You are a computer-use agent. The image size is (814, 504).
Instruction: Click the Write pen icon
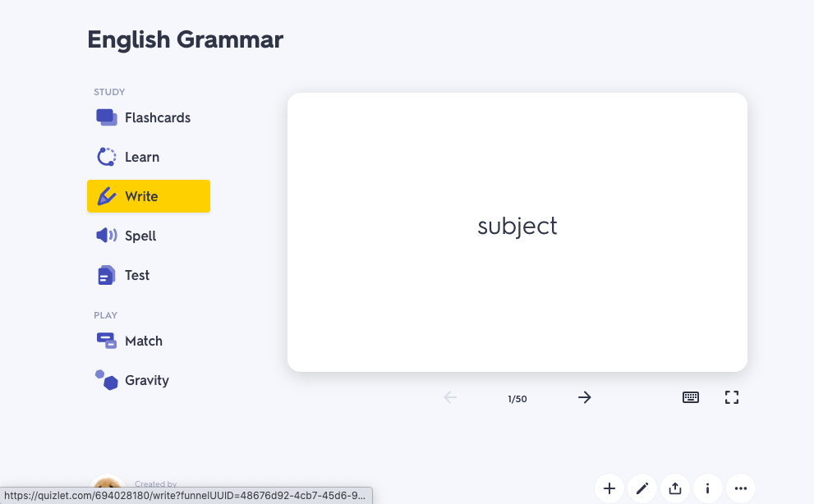[107, 196]
